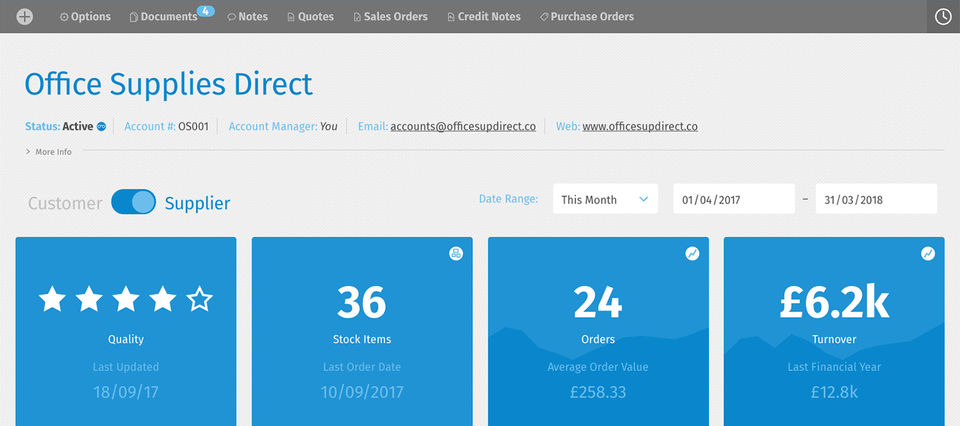Click the Date Range label

(508, 199)
